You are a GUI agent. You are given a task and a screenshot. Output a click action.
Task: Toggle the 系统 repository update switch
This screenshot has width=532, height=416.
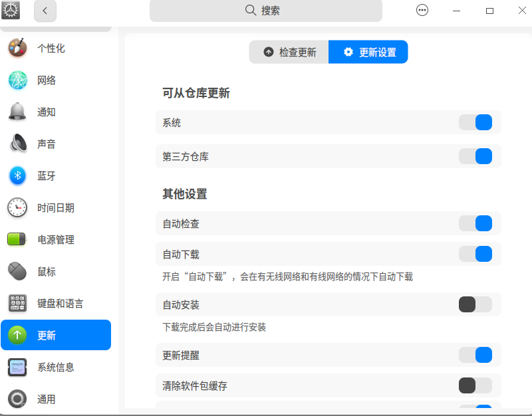click(x=475, y=122)
